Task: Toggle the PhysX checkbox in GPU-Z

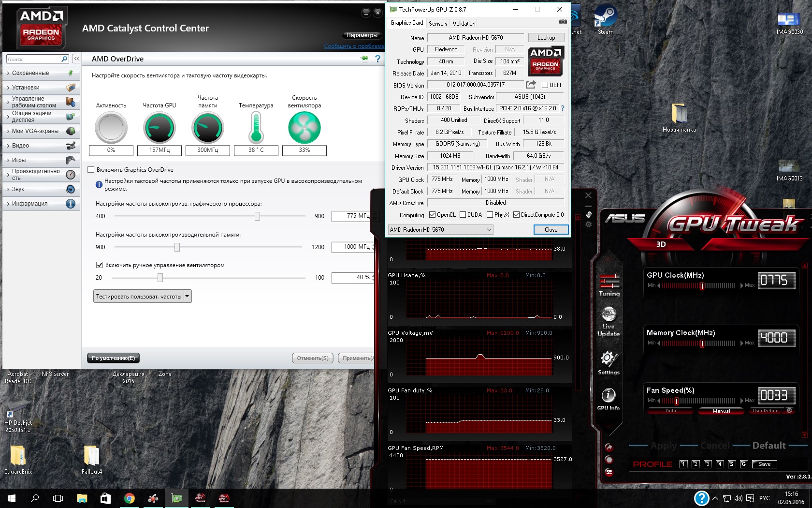Action: 490,215
